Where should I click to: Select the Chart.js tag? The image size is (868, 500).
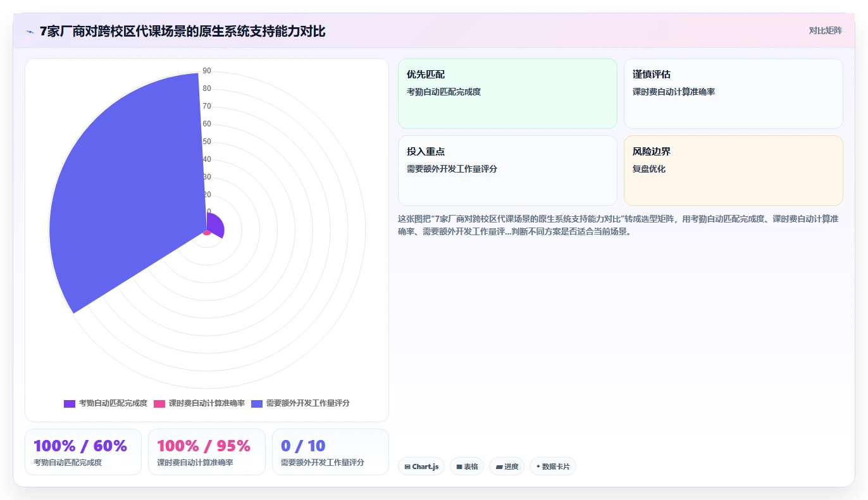[x=421, y=466]
